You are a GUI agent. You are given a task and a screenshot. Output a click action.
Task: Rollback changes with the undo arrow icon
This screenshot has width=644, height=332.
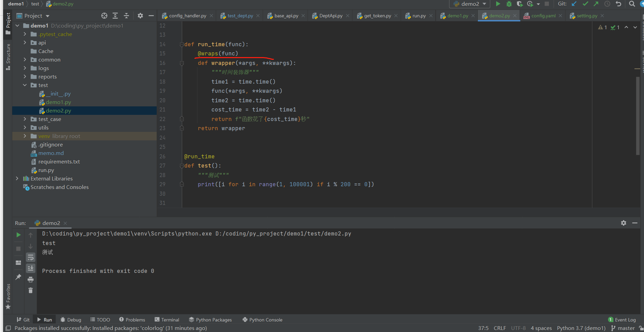coord(619,4)
